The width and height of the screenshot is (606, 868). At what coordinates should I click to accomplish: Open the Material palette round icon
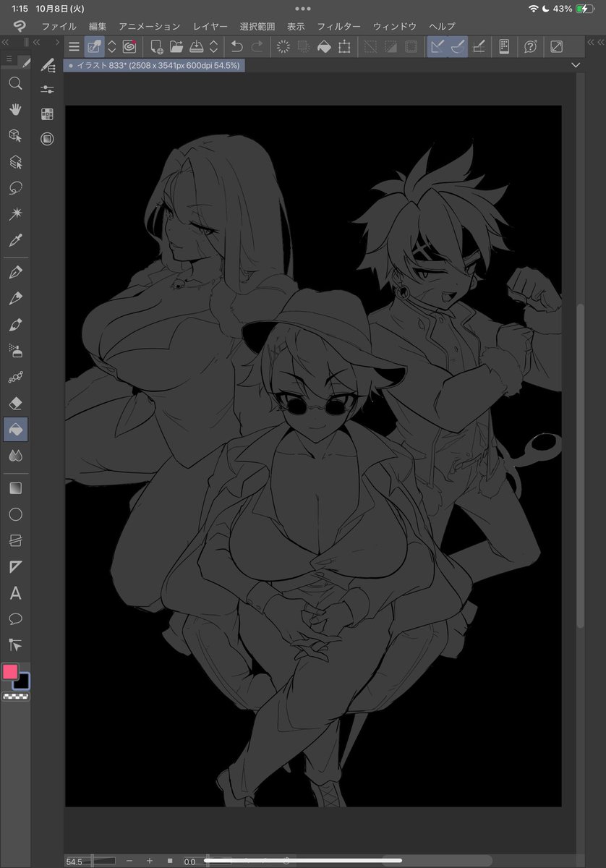(x=48, y=139)
